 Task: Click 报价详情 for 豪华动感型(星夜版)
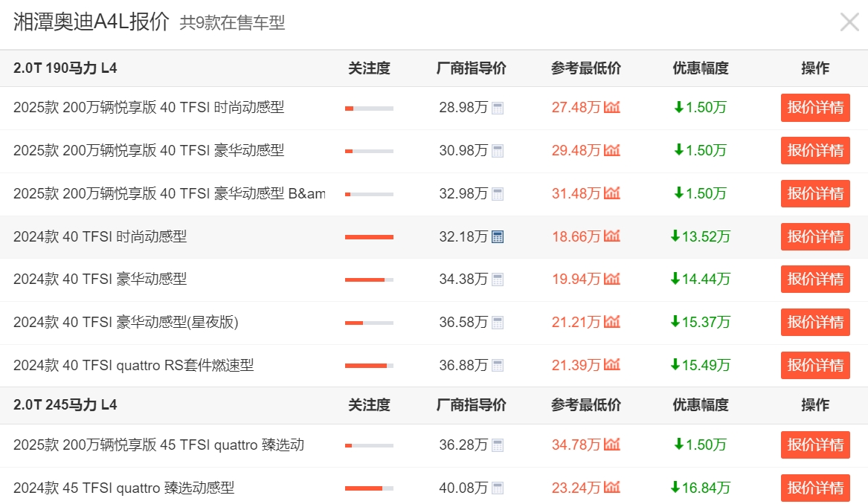tap(815, 322)
